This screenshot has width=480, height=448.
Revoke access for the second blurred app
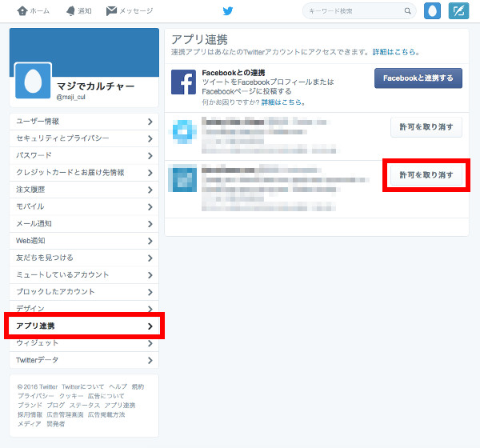click(x=426, y=175)
